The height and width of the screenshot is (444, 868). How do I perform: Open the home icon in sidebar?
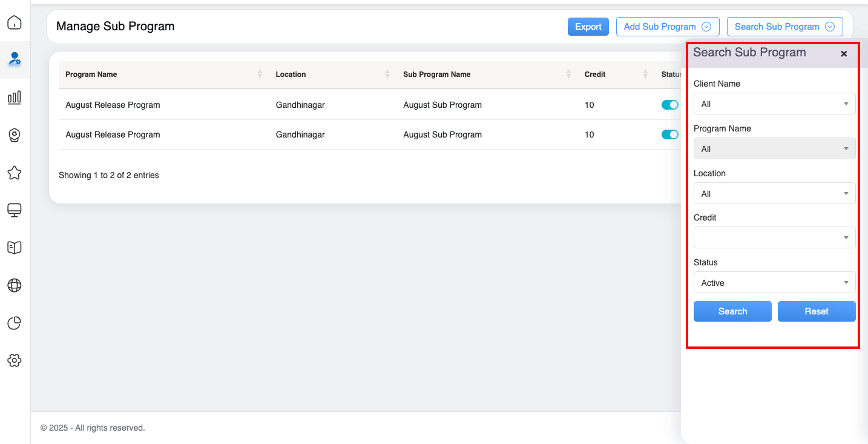tap(15, 22)
